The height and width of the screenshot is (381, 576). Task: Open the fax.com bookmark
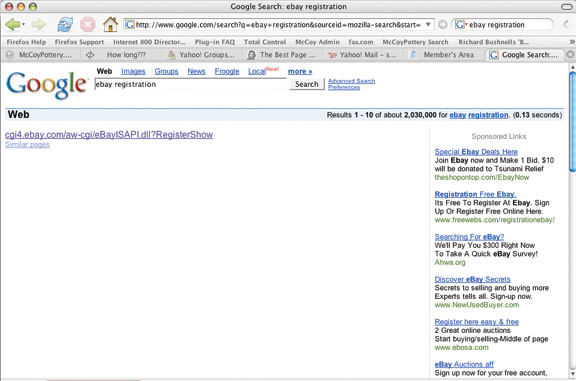click(361, 42)
